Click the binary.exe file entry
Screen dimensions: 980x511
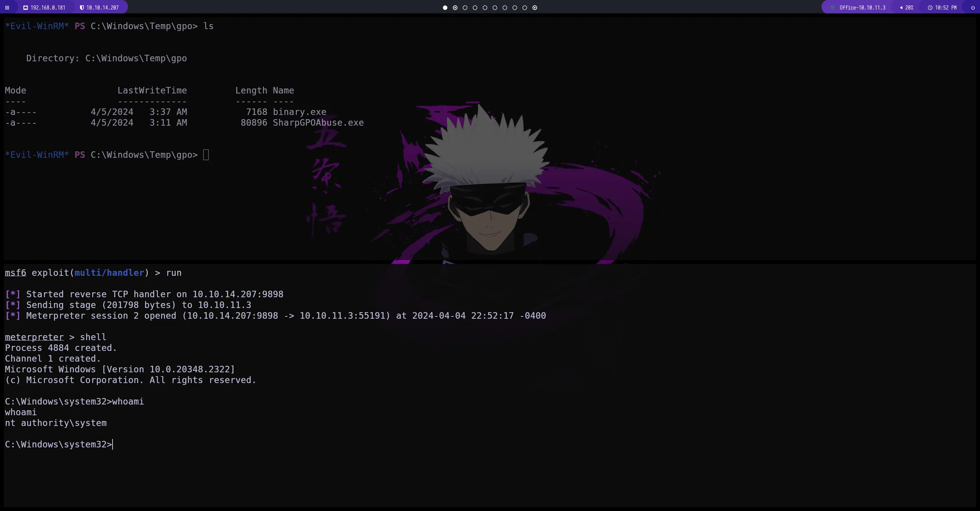pyautogui.click(x=299, y=112)
